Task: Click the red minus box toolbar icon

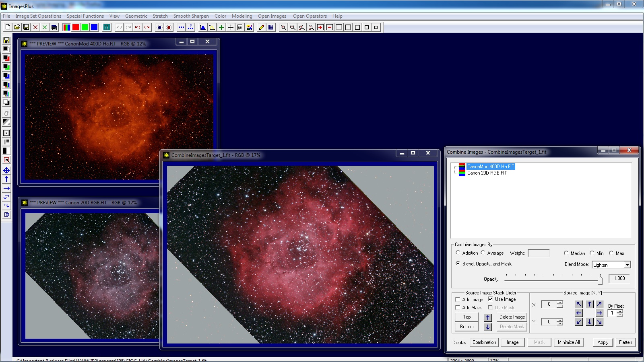Action: pyautogui.click(x=330, y=27)
